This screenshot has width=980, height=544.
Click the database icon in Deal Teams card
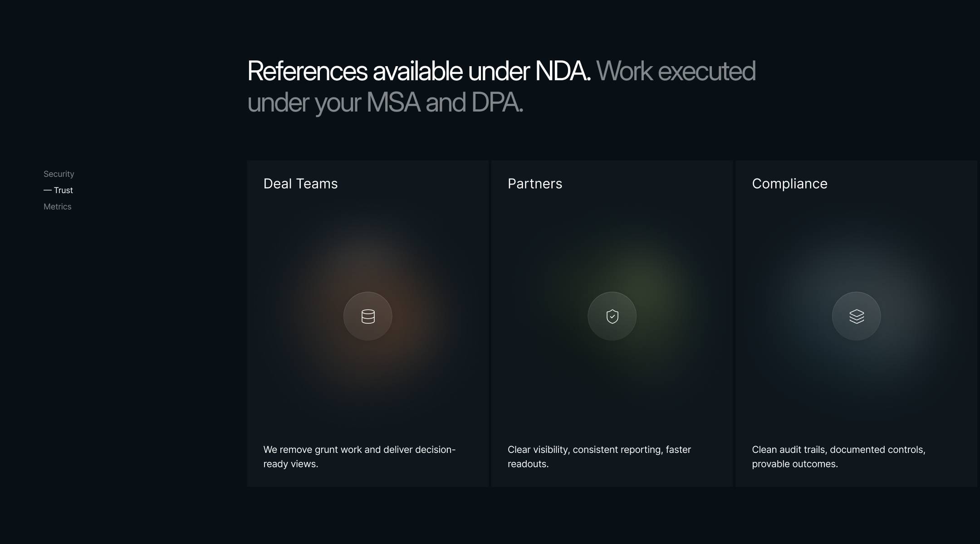367,316
